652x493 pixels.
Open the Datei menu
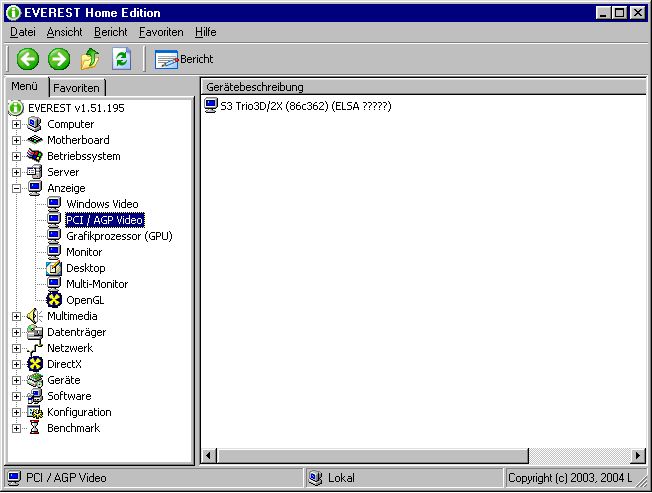point(23,32)
